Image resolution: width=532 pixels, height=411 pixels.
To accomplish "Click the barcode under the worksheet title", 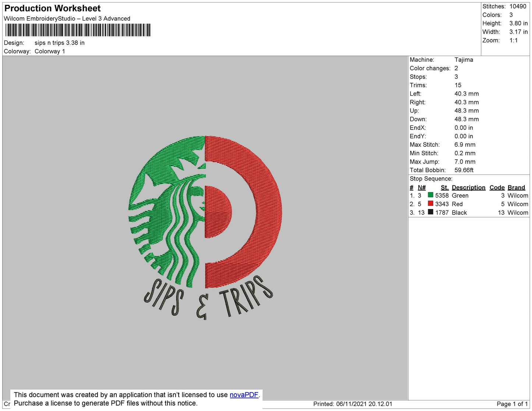I will tap(78, 30).
